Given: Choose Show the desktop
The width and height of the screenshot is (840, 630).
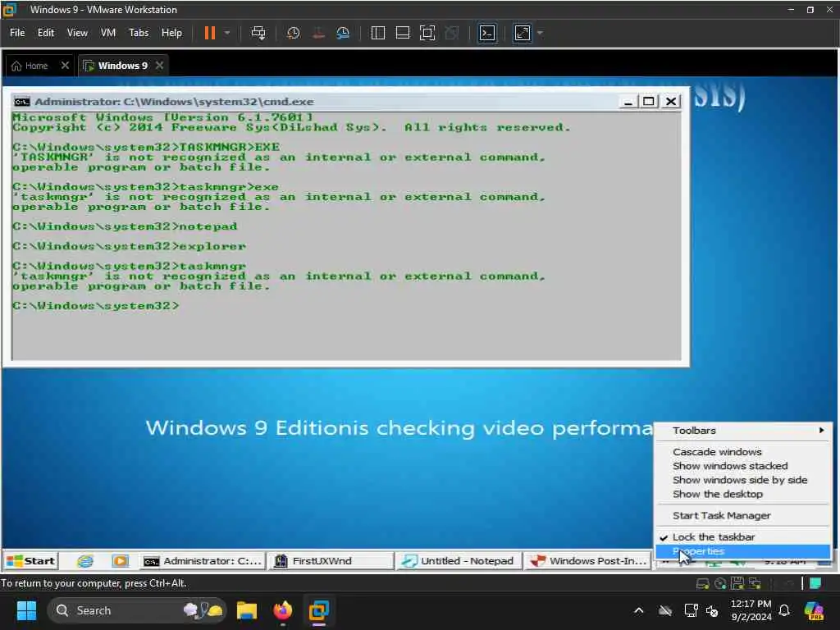Looking at the screenshot, I should coord(743,494).
